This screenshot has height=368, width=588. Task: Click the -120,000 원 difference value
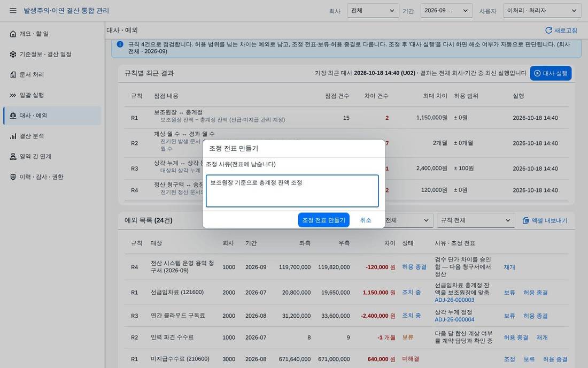click(x=380, y=267)
